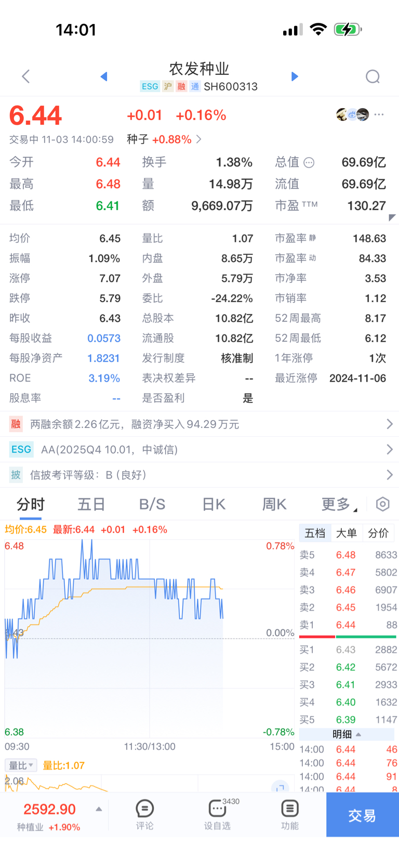Image resolution: width=399 pixels, height=868 pixels.
Task: Select the 大单 tab
Action: point(347,533)
